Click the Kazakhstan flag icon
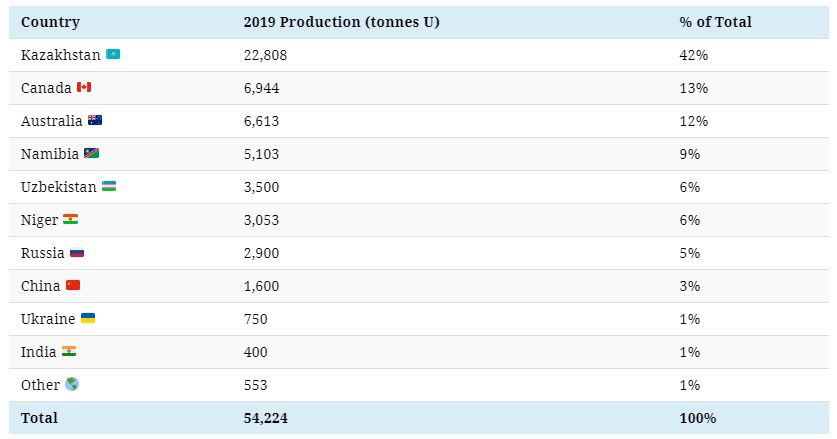Image resolution: width=837 pixels, height=439 pixels. point(113,55)
